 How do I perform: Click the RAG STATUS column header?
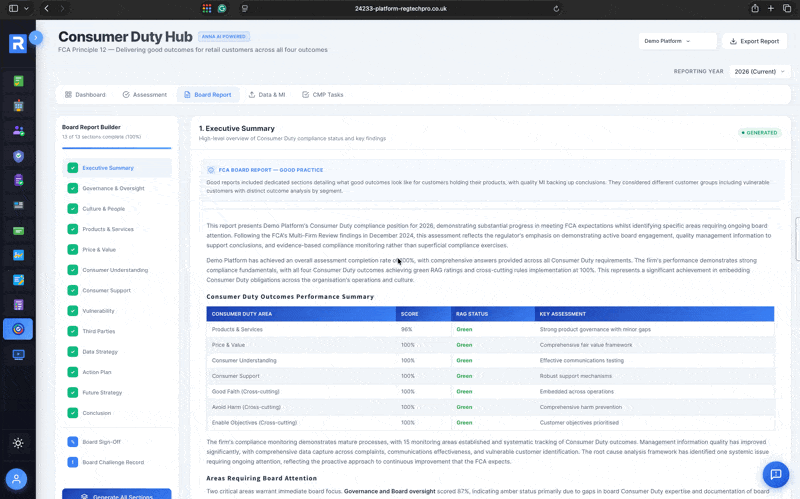[x=493, y=314]
